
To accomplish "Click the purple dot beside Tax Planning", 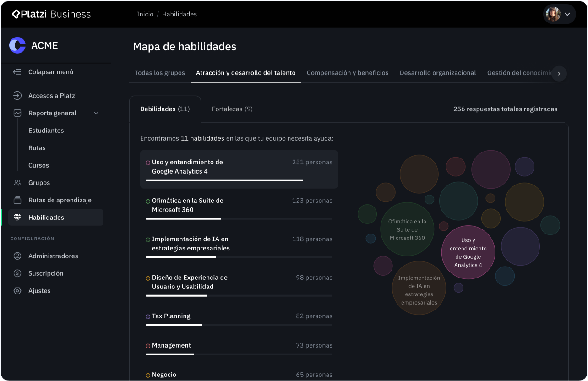I will pos(148,316).
